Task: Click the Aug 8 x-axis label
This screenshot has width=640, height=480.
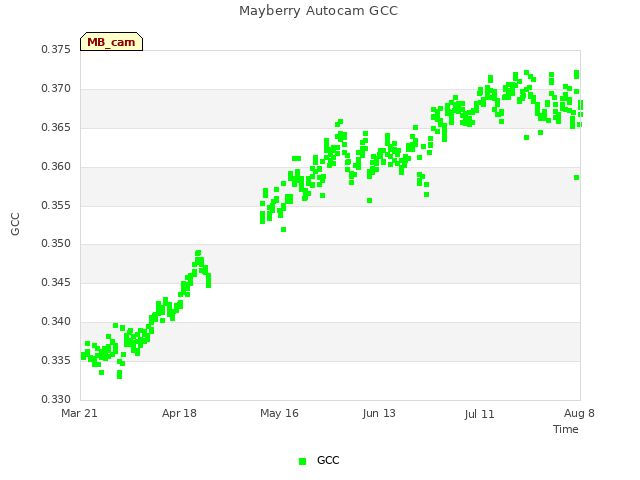Action: coord(579,413)
